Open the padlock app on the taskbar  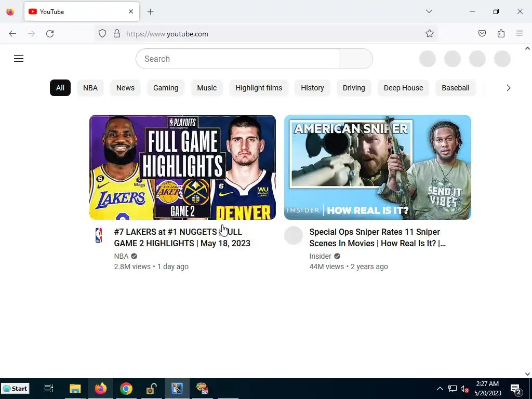pyautogui.click(x=151, y=389)
